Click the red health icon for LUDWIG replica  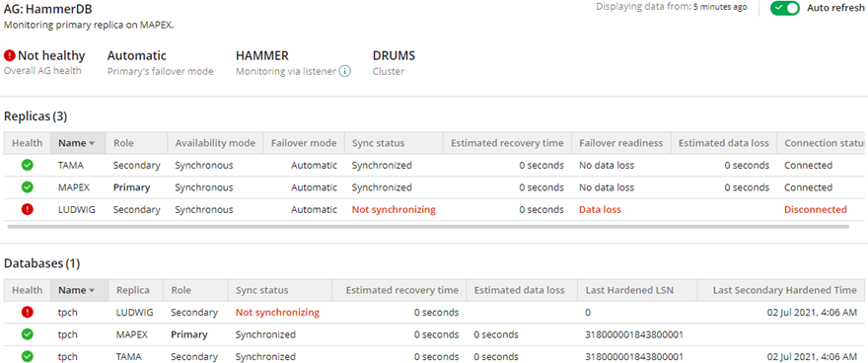28,209
